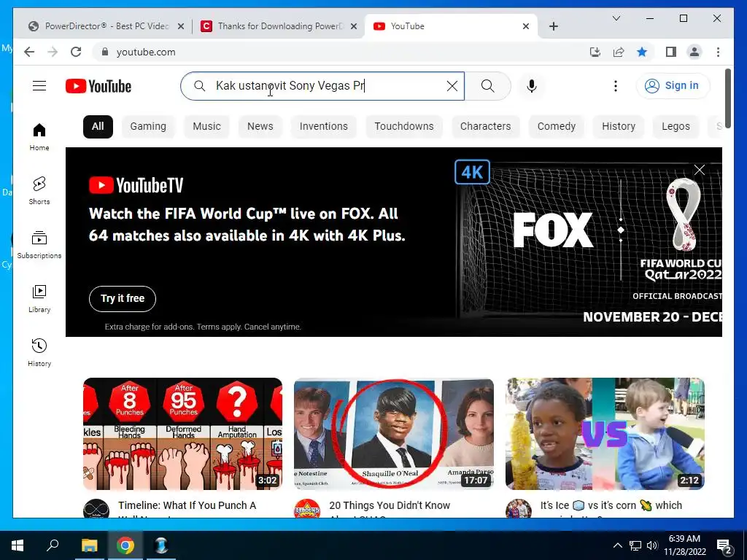Open the YouTube hamburger guide menu
The height and width of the screenshot is (560, 747).
tap(39, 86)
